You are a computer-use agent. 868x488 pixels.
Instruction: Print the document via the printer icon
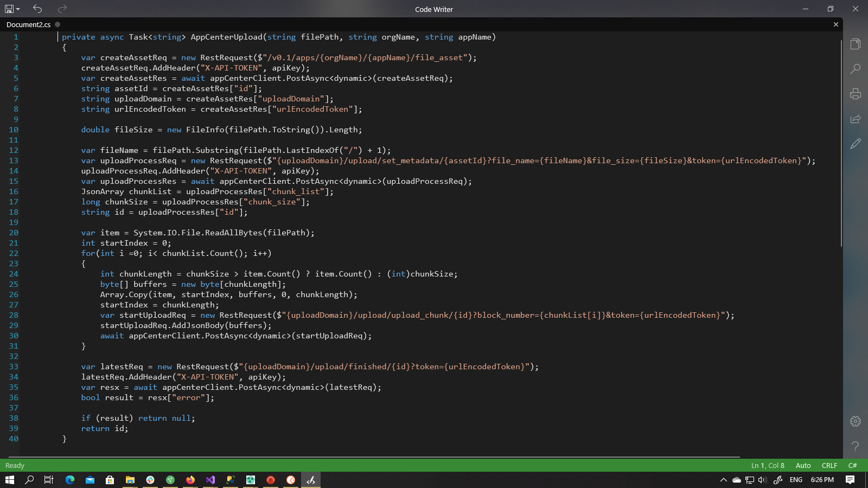(x=856, y=94)
